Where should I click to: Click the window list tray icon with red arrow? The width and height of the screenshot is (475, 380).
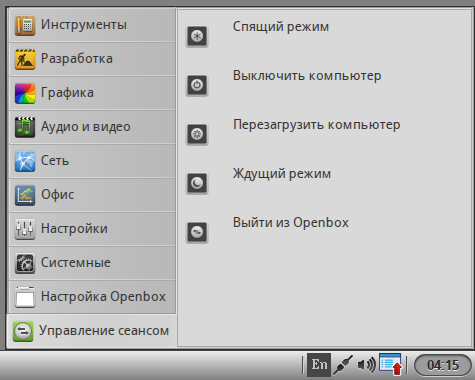391,364
